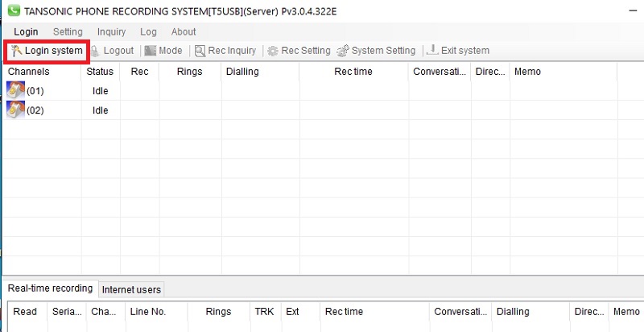
Task: Sort by the Status column header
Action: tap(99, 72)
